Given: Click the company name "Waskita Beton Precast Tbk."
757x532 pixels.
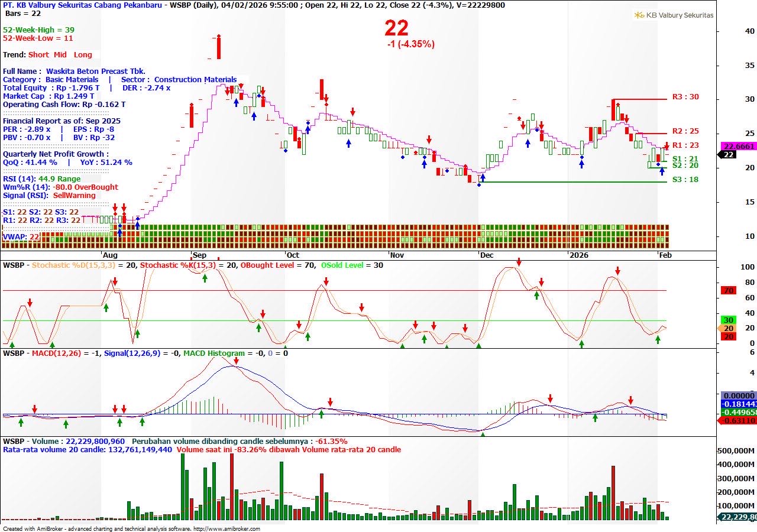Looking at the screenshot, I should pos(96,71).
